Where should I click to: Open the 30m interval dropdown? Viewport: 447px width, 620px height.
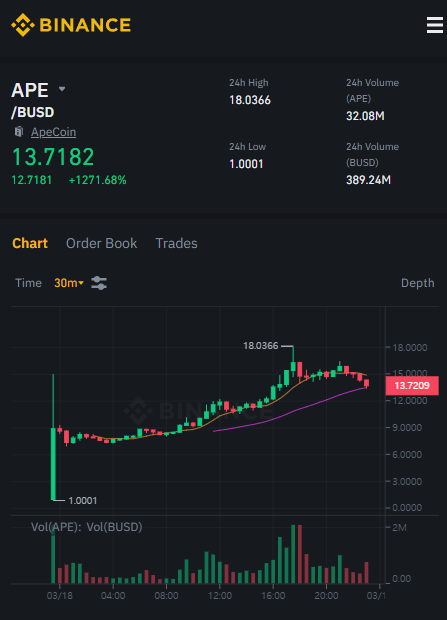tap(69, 283)
